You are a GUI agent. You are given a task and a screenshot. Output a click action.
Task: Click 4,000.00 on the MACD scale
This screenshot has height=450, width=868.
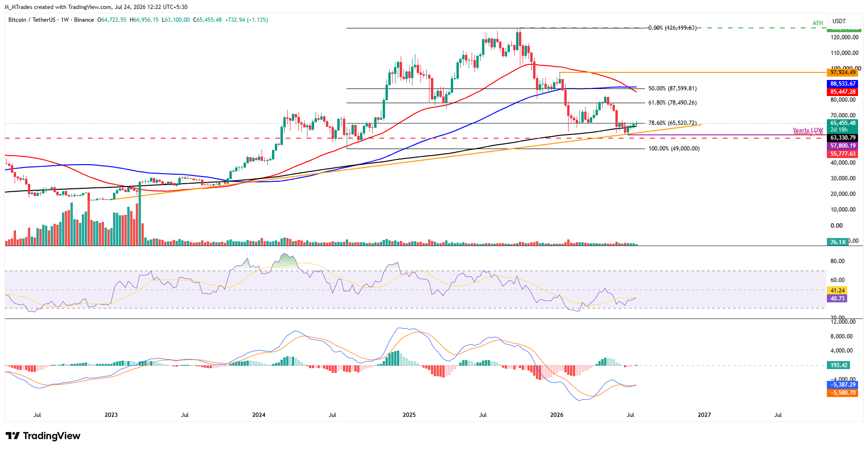[842, 351]
